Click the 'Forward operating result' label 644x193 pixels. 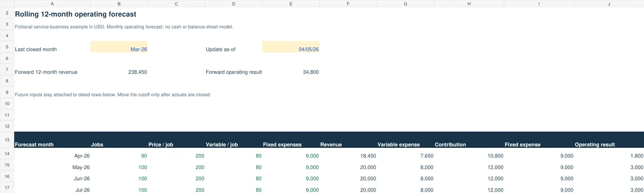pos(234,72)
